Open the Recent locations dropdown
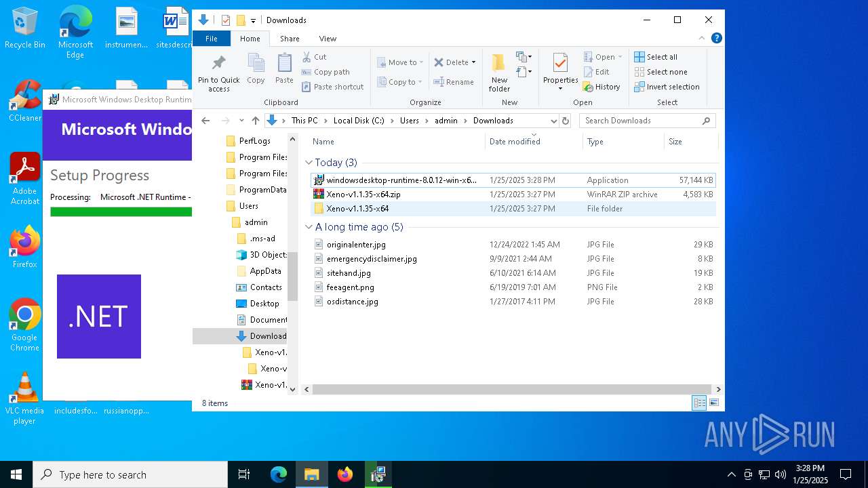Screen dimensions: 868x488 [x=241, y=121]
